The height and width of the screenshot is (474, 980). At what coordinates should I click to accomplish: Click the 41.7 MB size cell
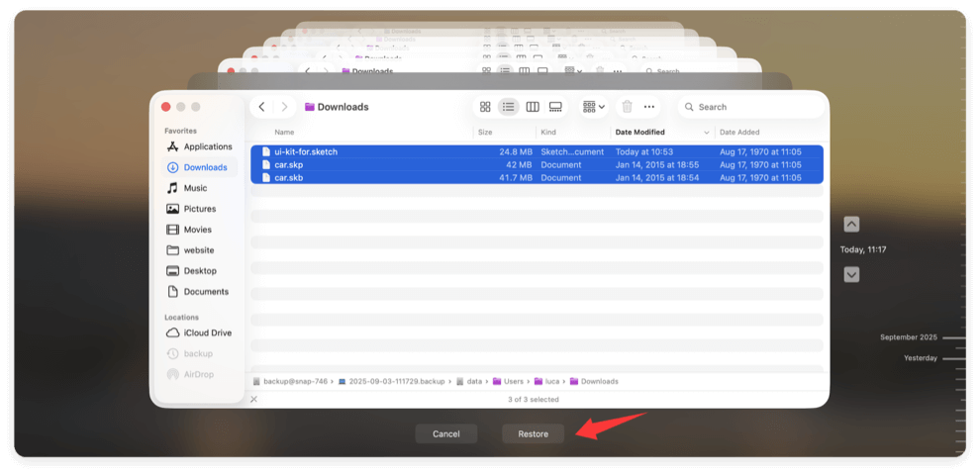(x=516, y=177)
